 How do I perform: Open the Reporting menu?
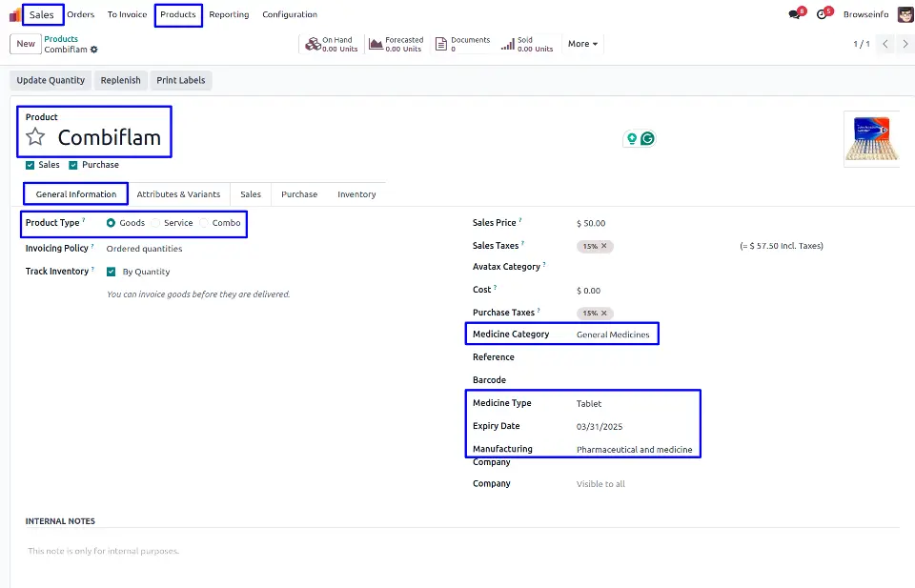coord(229,14)
